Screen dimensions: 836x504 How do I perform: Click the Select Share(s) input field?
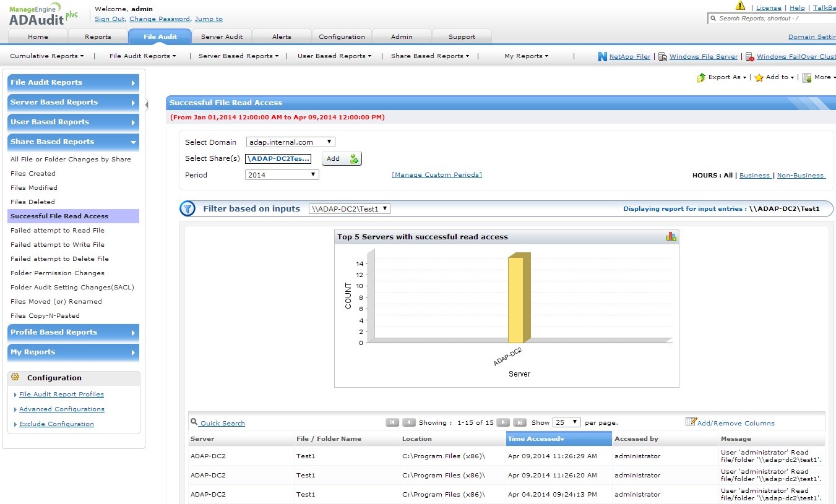point(278,159)
